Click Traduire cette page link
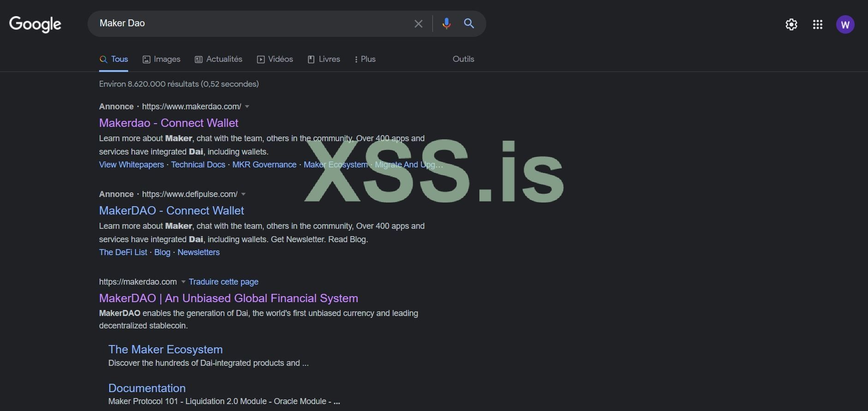Screen dimensions: 868x411 [x=224, y=282]
